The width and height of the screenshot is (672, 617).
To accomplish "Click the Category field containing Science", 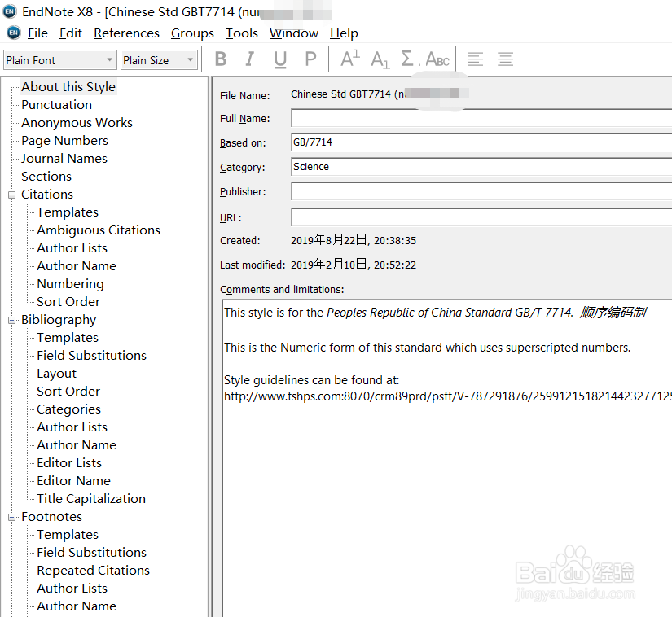I will pyautogui.click(x=481, y=167).
